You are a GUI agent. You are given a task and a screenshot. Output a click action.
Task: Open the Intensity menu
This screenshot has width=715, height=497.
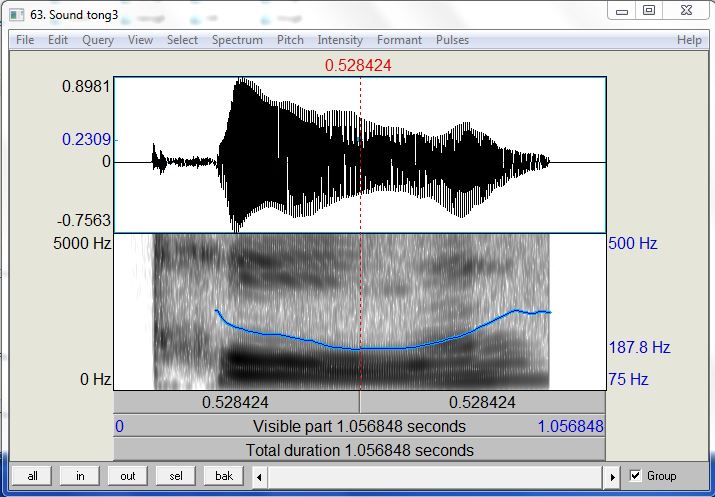coord(340,40)
